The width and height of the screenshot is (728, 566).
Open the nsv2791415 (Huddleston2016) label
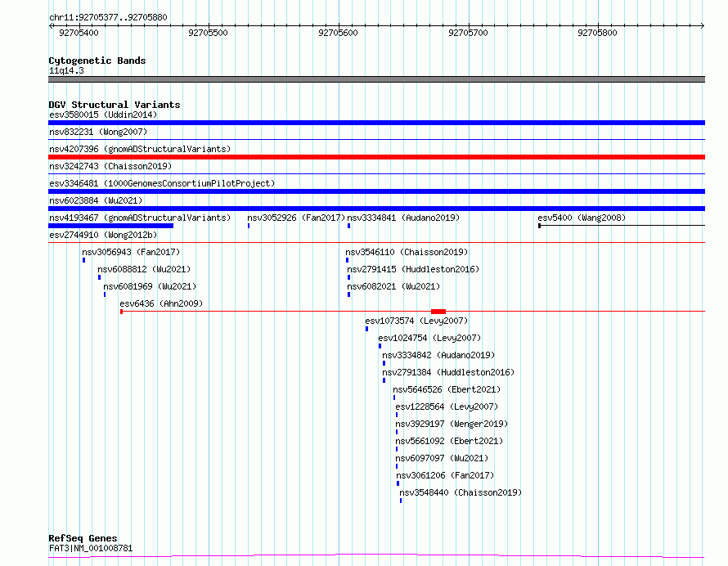pos(413,269)
